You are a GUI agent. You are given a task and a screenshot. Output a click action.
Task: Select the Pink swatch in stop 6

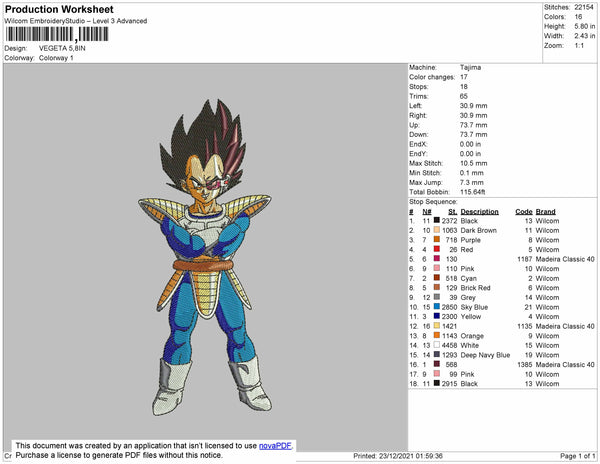pos(437,268)
